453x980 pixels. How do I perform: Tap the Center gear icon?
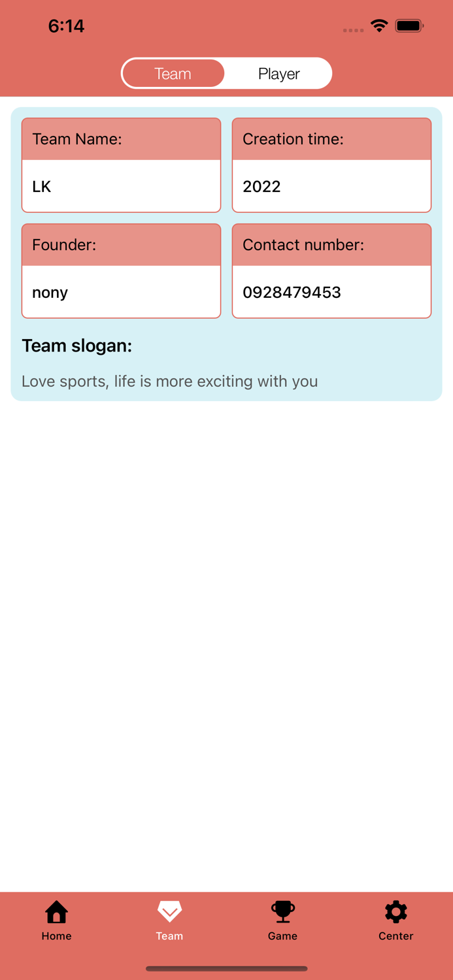(395, 910)
